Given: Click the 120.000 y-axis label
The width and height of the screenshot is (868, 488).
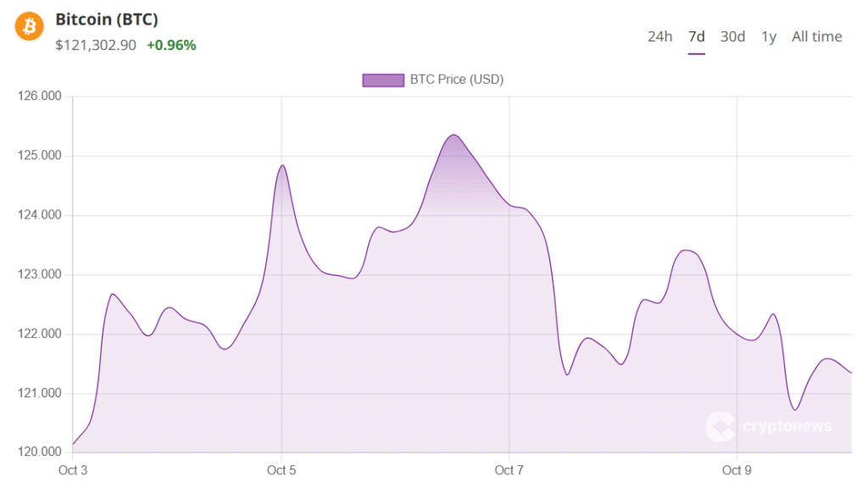Looking at the screenshot, I should point(40,452).
